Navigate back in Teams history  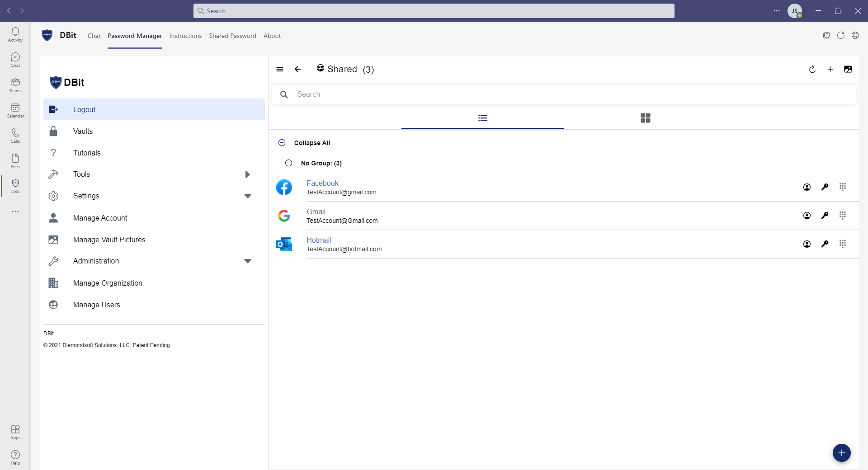[x=9, y=11]
